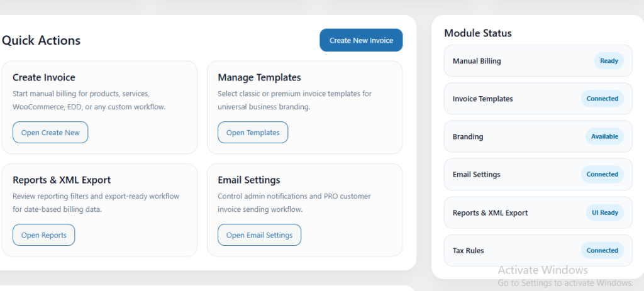Click the Reports & XML Export card heading
644x291 pixels.
click(62, 180)
